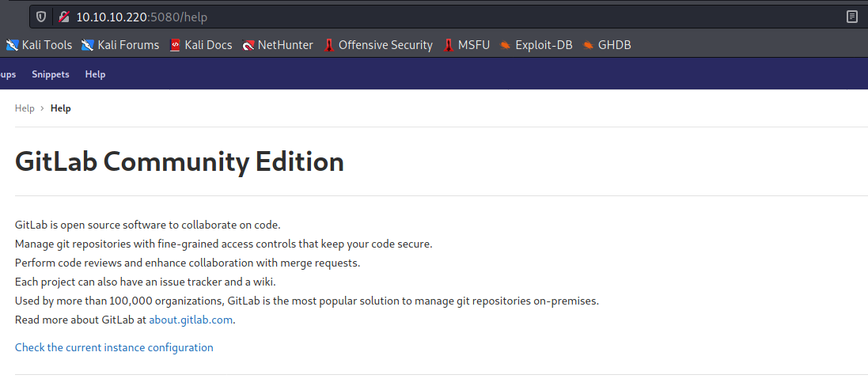Click the first Help breadcrumb link
This screenshot has width=868, height=390.
tap(25, 108)
